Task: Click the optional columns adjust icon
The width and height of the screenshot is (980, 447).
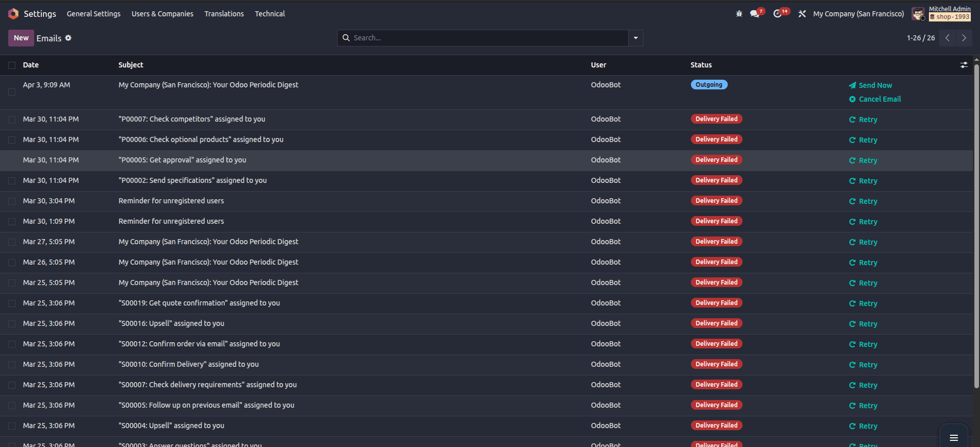Action: [x=964, y=65]
